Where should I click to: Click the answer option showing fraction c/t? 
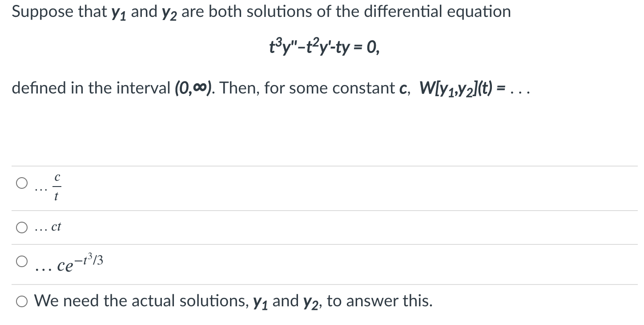[x=56, y=185]
